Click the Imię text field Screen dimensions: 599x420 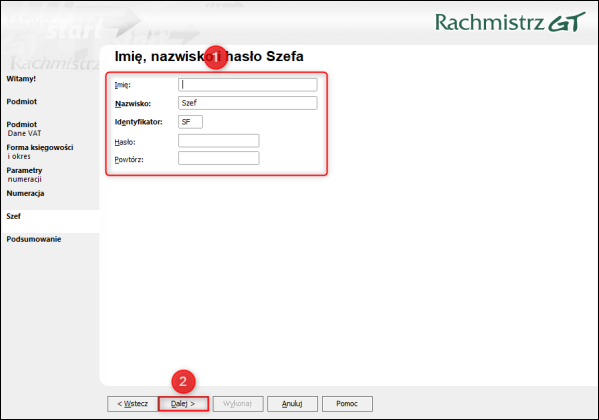[x=248, y=84]
